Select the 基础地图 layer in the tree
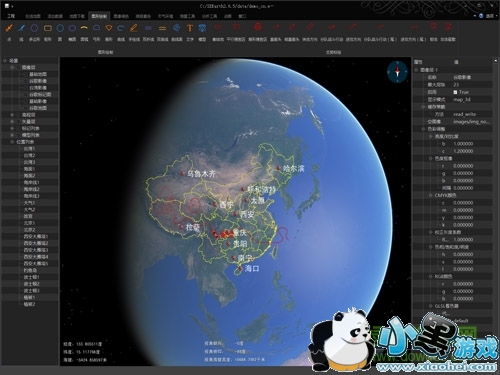The height and width of the screenshot is (375, 500). tap(38, 74)
